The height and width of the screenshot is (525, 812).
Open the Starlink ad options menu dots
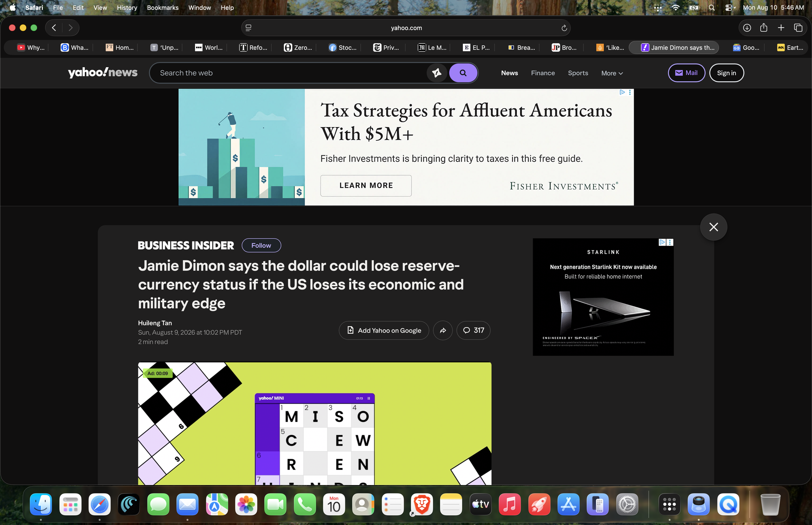(670, 242)
